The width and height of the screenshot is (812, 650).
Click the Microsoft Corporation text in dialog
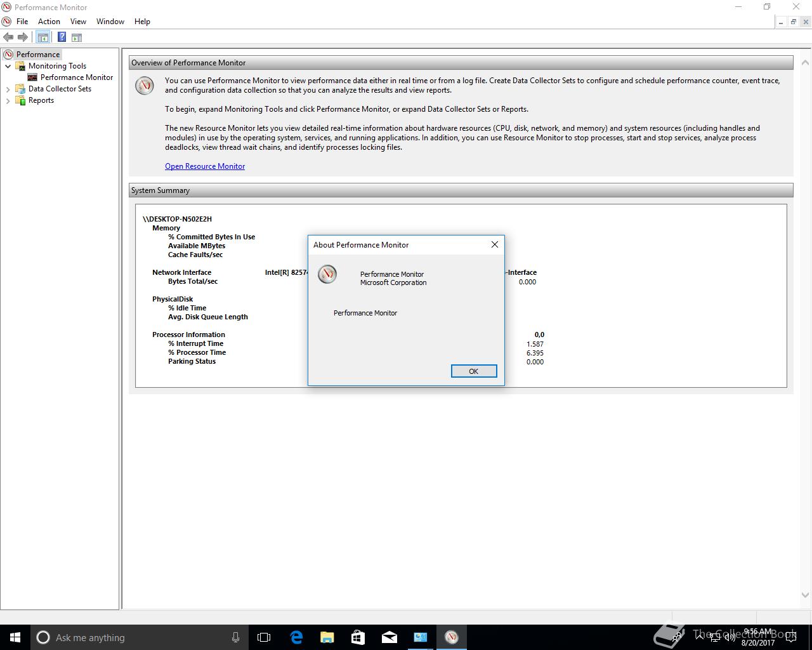click(x=393, y=282)
